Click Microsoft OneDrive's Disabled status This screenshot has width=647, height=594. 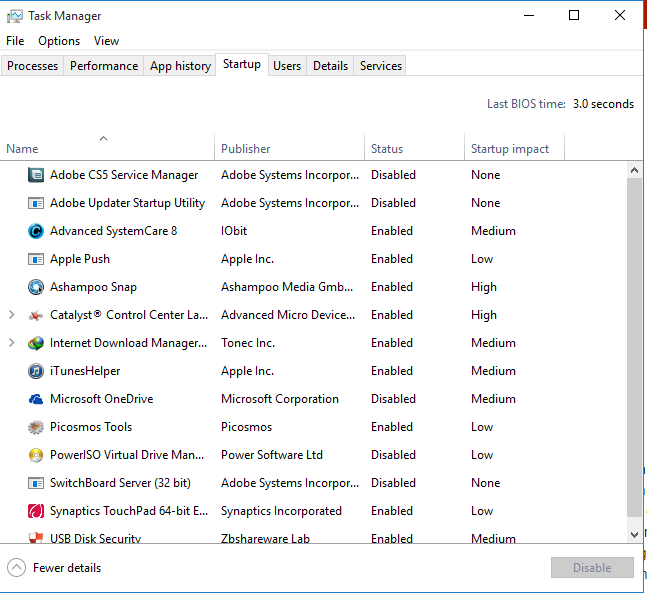pos(393,399)
